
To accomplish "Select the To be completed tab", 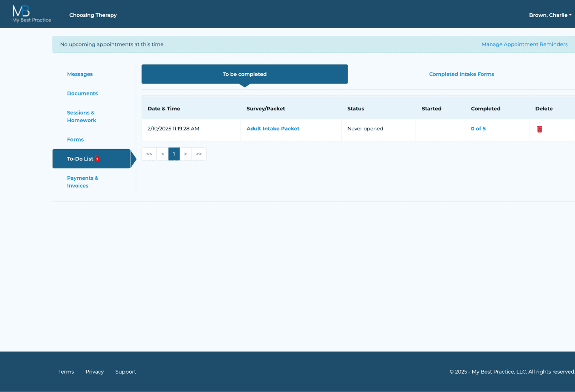I will pyautogui.click(x=244, y=74).
